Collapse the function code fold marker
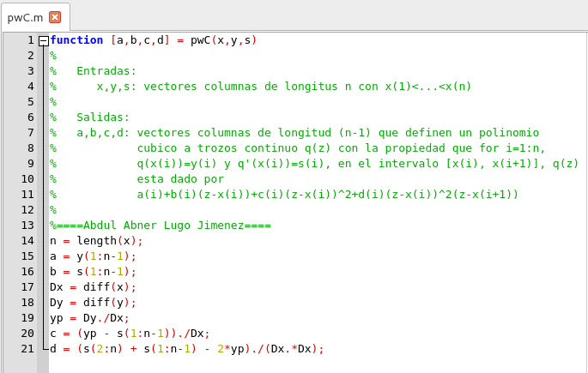588x373 pixels. click(44, 40)
